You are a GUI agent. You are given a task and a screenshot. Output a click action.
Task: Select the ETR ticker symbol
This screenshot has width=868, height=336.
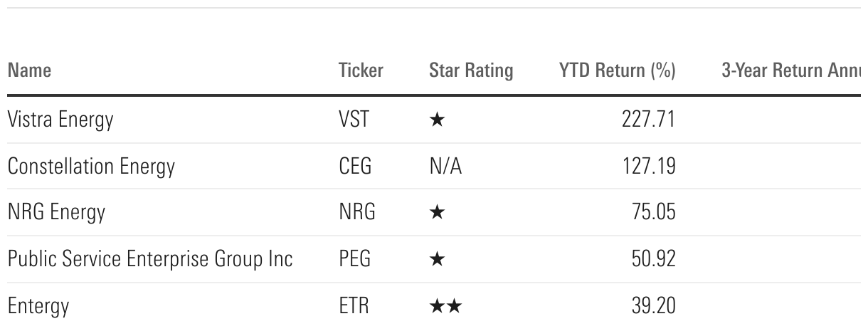354,306
